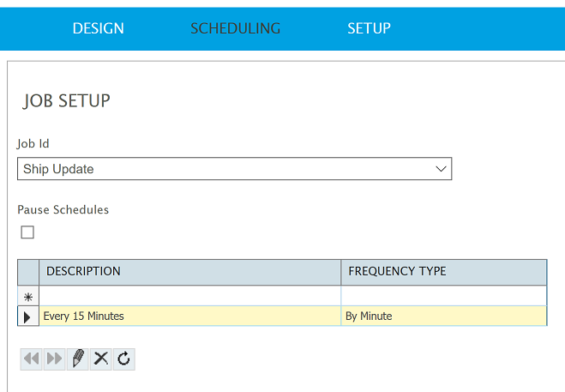The image size is (565, 392).
Task: Expand the Job Id dropdown arrow
Action: coord(442,169)
